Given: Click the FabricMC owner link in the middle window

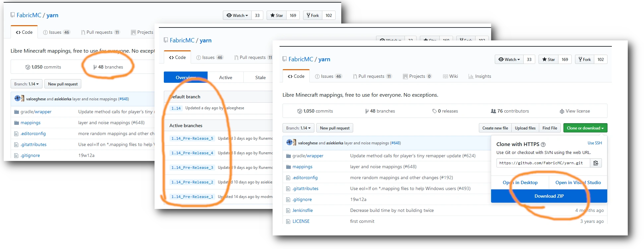Looking at the screenshot, I should pyautogui.click(x=182, y=40).
